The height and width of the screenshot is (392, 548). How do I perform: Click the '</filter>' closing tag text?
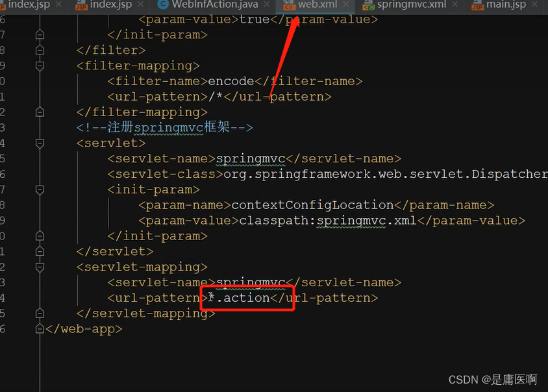111,51
